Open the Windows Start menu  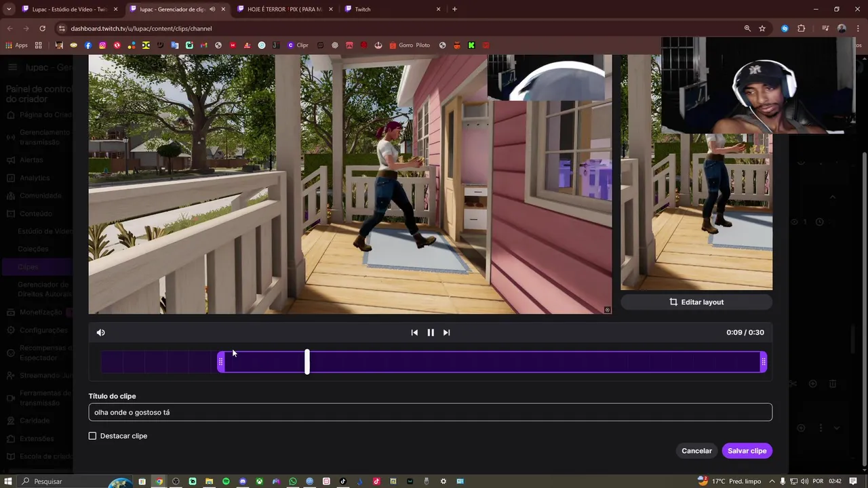point(8,481)
